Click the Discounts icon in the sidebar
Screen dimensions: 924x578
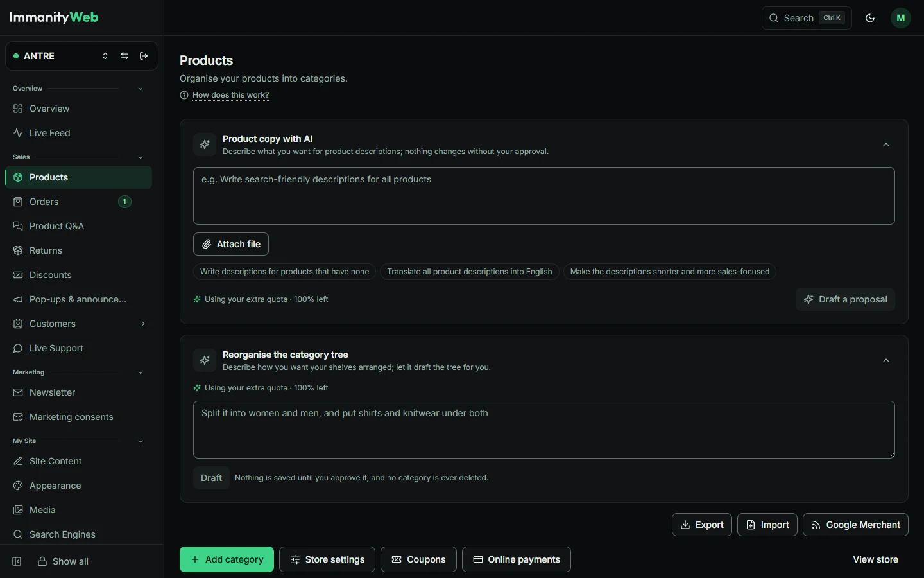click(x=18, y=275)
